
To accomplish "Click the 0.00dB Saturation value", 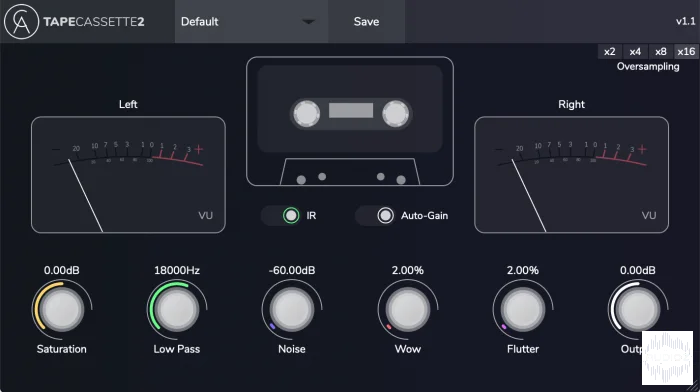I will pos(62,270).
